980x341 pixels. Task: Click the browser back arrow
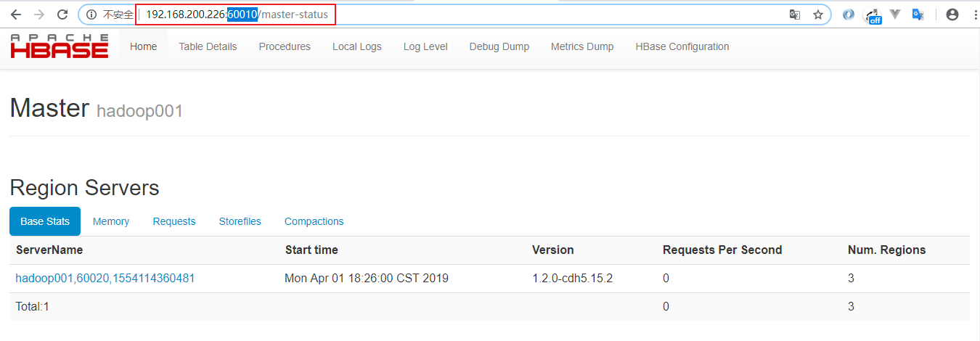tap(15, 15)
